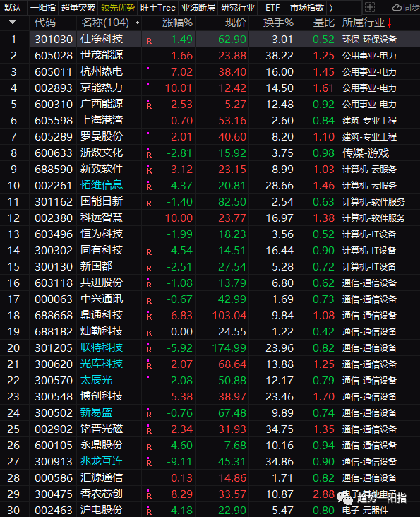
Task: Open the ETF tab
Action: (272, 7)
